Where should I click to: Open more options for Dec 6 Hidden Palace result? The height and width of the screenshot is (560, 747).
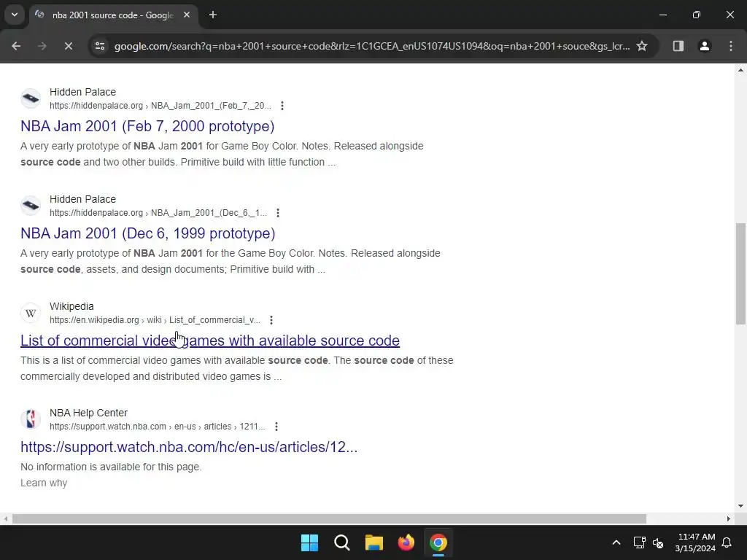278,213
